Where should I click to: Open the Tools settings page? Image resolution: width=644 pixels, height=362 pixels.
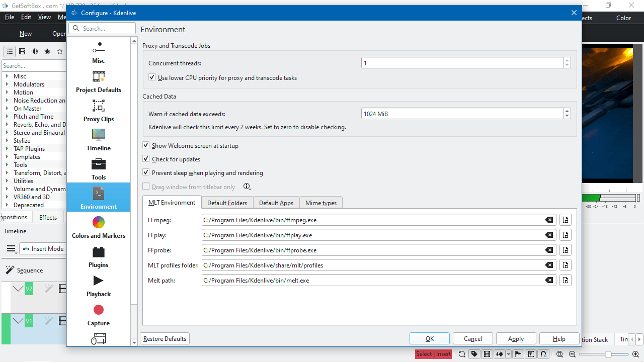[x=99, y=169]
